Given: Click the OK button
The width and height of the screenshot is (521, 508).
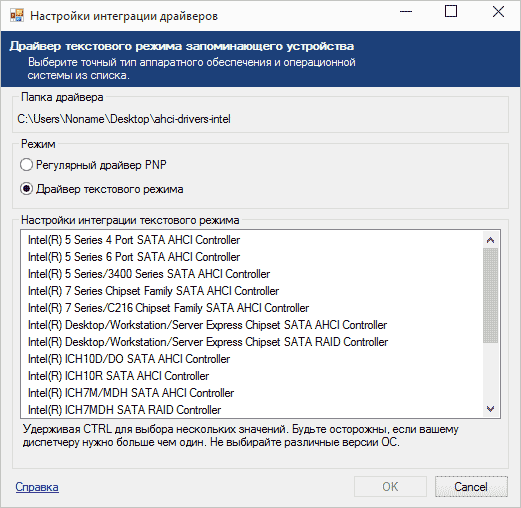Looking at the screenshot, I should click(390, 487).
